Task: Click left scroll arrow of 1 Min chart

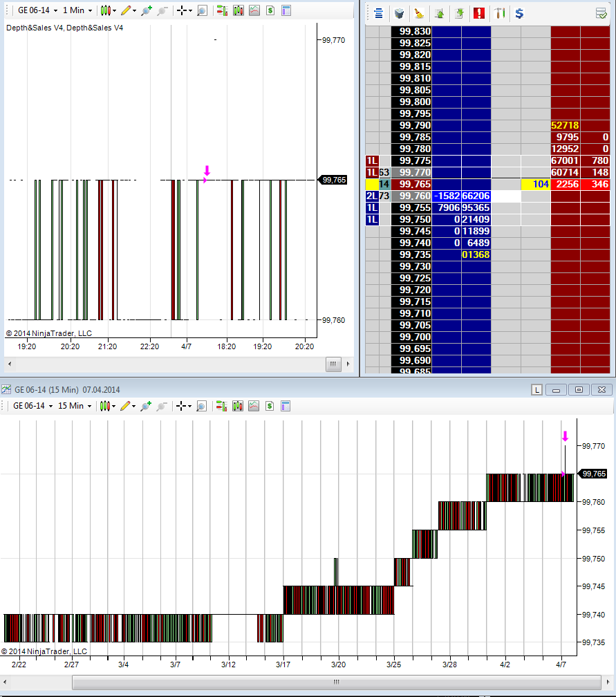Action: 10,364
